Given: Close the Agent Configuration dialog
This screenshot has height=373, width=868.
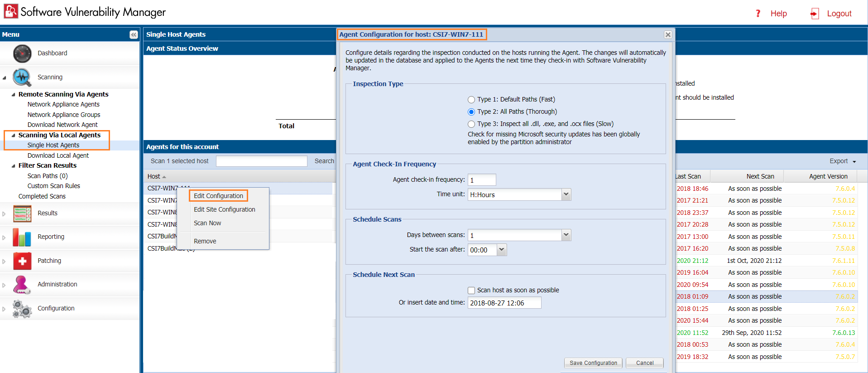Looking at the screenshot, I should (x=668, y=34).
